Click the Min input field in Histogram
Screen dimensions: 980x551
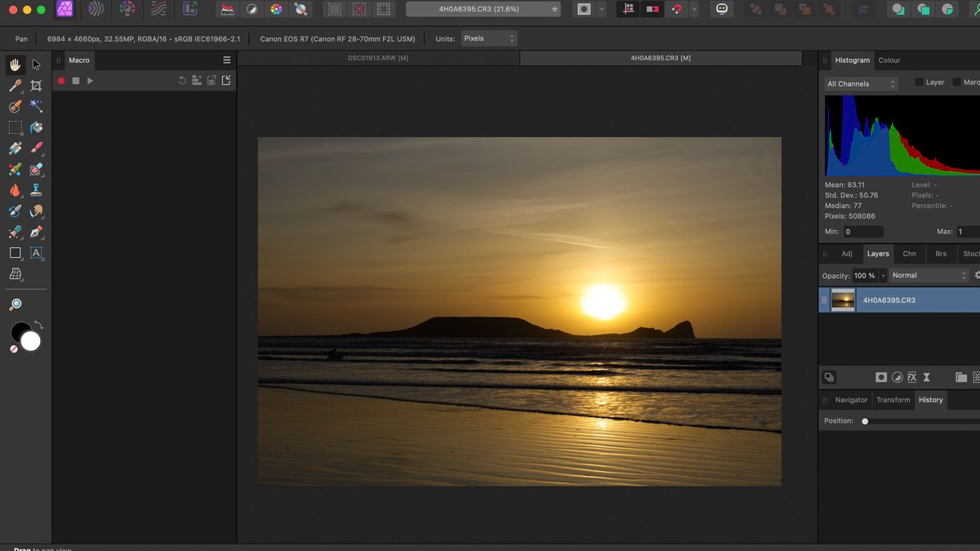point(863,232)
